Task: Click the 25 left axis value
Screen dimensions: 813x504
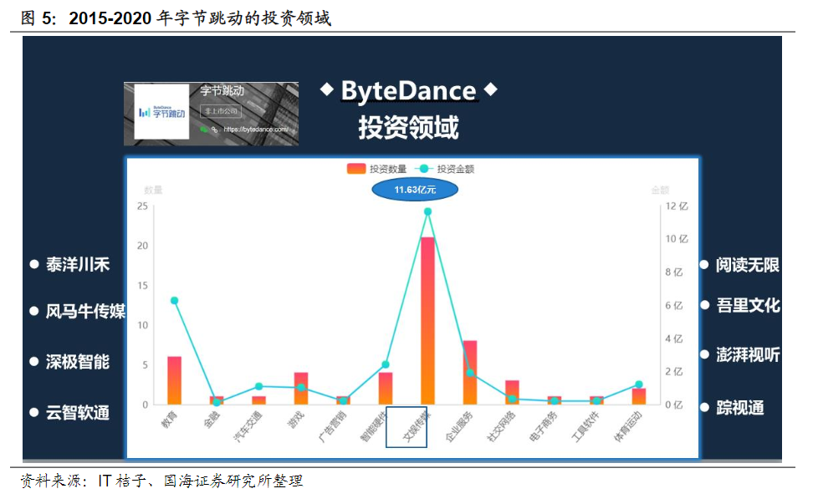Action: [x=142, y=206]
